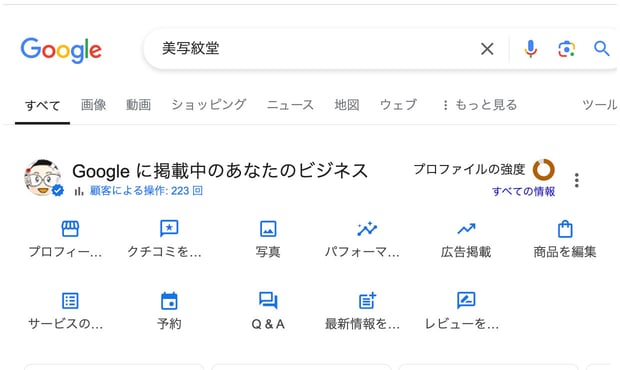Clear the search box with the X icon

click(487, 49)
